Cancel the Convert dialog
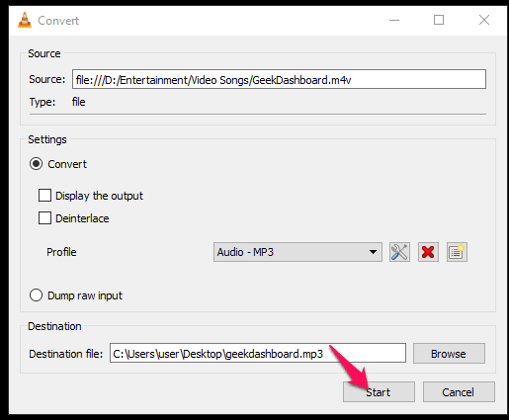 [459, 392]
